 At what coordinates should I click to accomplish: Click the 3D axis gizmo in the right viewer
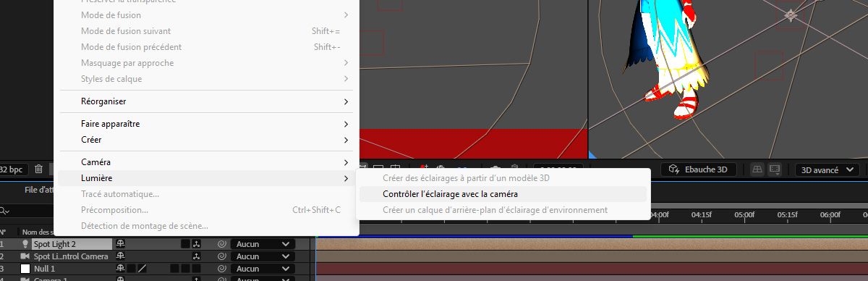(x=791, y=14)
